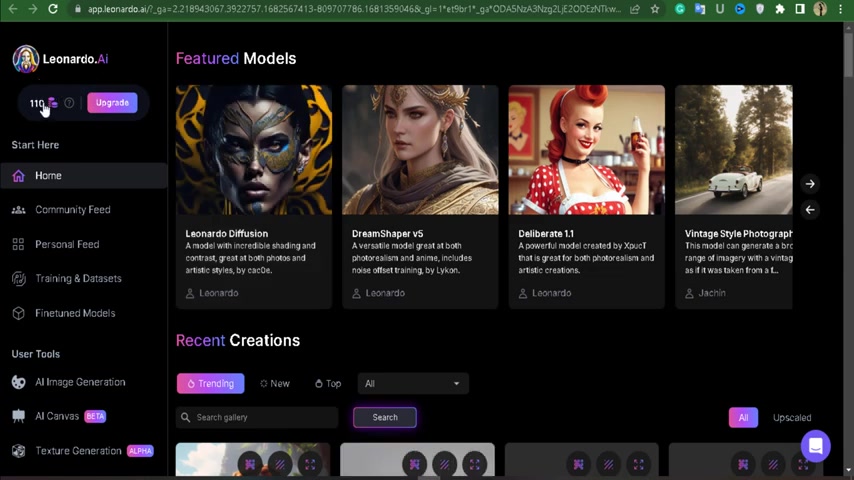854x480 pixels.
Task: Click the next arrow for featured models
Action: (810, 184)
